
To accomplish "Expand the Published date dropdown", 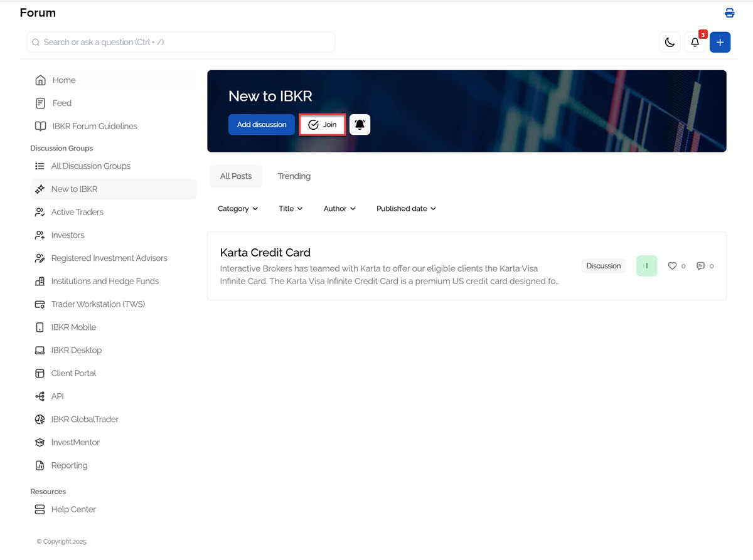I will (405, 208).
